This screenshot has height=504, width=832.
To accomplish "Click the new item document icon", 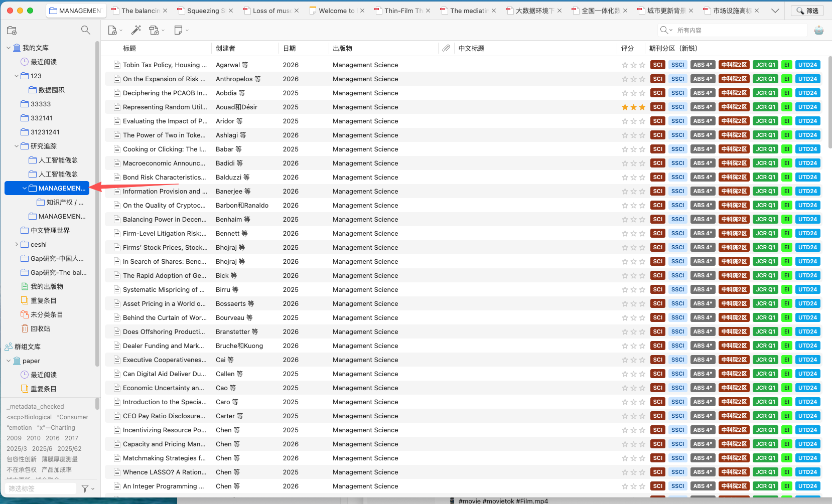I will tap(112, 31).
